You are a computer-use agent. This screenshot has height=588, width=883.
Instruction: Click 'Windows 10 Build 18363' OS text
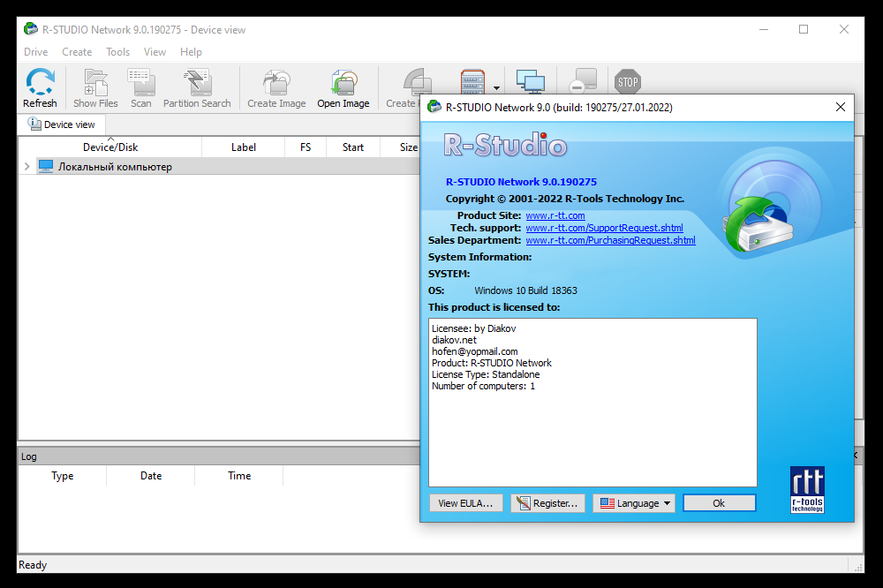(525, 290)
